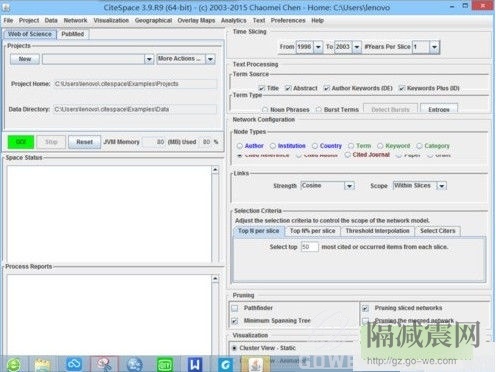The width and height of the screenshot is (496, 372).
Task: Switch to Top N% per slice tab
Action: [313, 231]
